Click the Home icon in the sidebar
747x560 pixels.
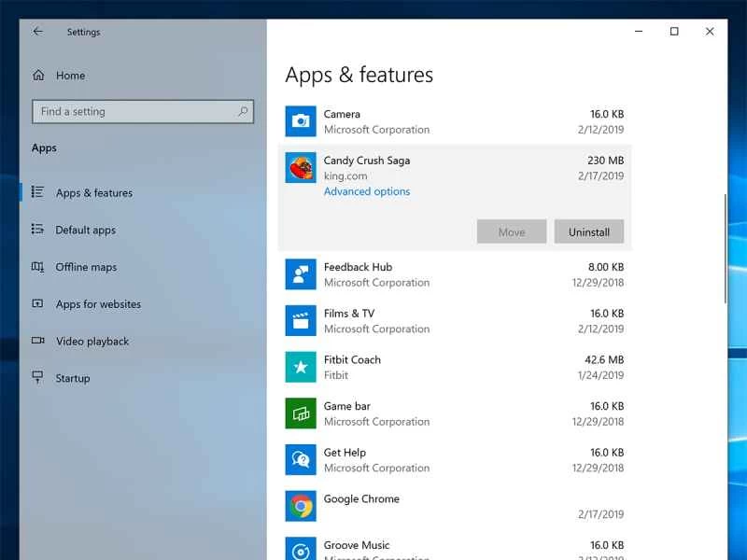pyautogui.click(x=38, y=76)
